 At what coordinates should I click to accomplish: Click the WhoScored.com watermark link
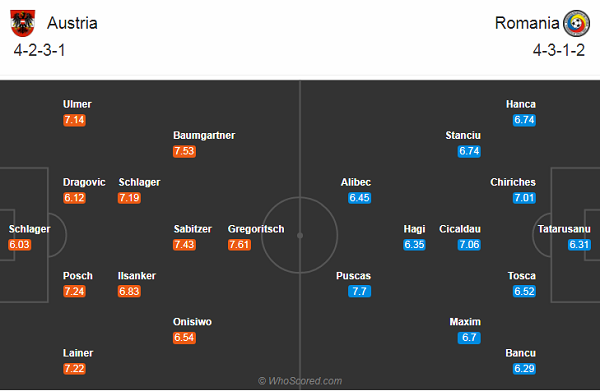(300, 381)
